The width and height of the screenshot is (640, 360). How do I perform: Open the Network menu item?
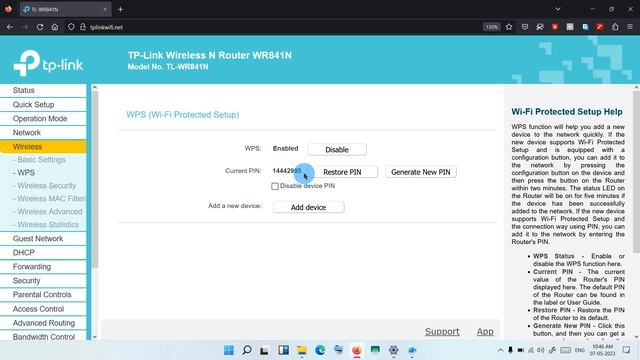tap(43, 133)
